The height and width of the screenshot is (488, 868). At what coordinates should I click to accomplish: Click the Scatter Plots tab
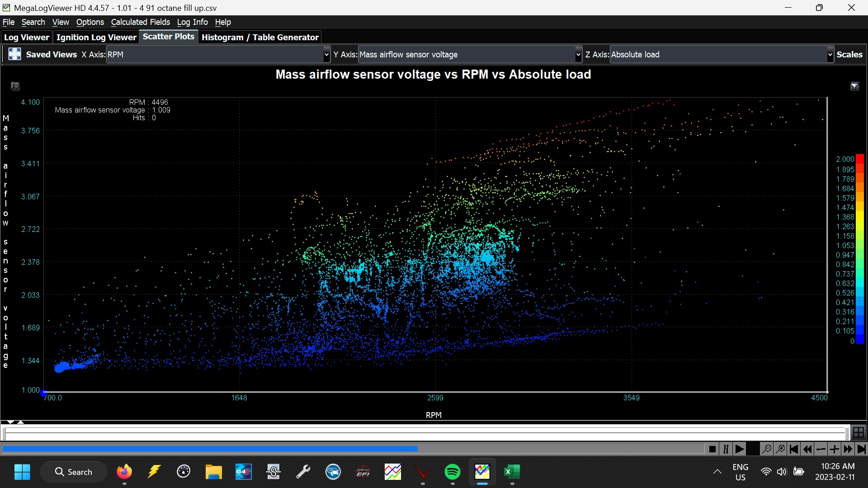click(169, 37)
